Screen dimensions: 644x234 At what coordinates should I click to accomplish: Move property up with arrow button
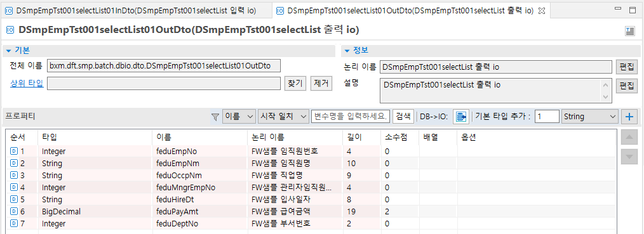click(x=629, y=137)
